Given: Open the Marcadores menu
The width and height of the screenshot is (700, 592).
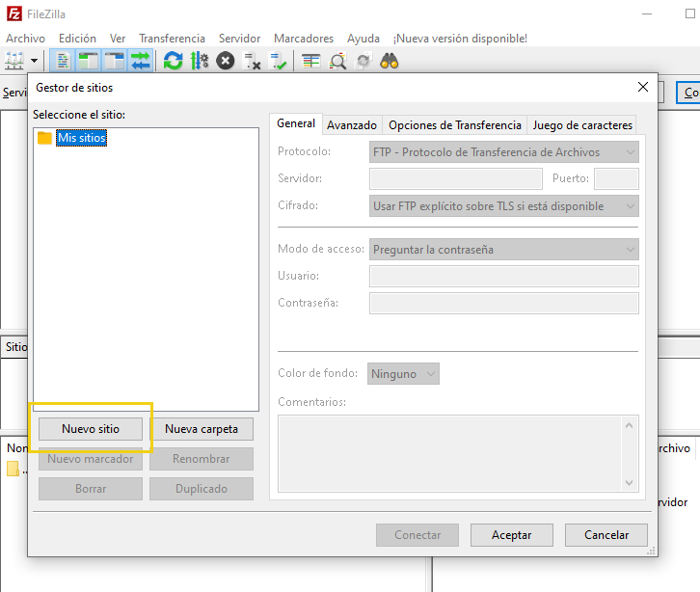Looking at the screenshot, I should tap(304, 39).
